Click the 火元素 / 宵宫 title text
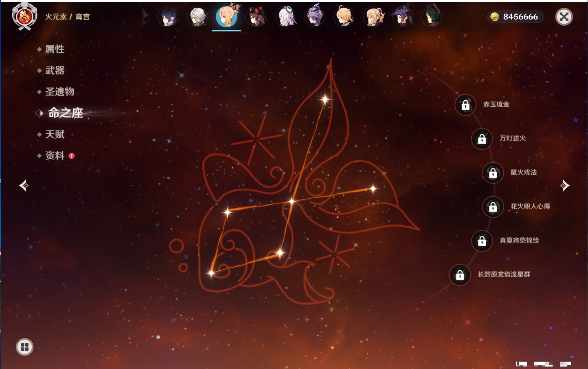Image resolution: width=588 pixels, height=369 pixels. 67,17
